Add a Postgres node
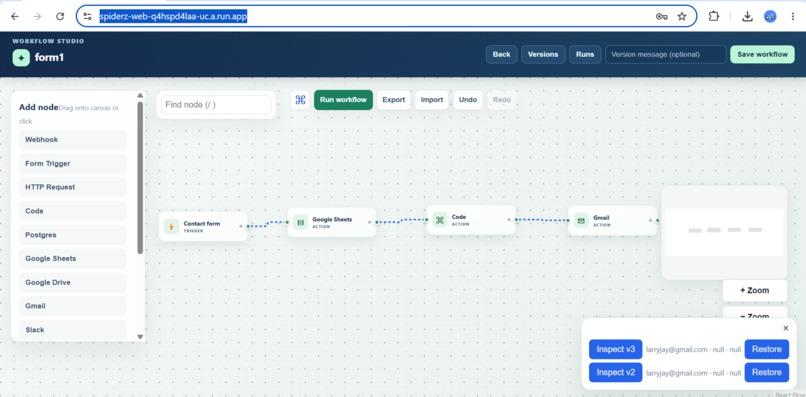The image size is (806, 397). [x=72, y=234]
